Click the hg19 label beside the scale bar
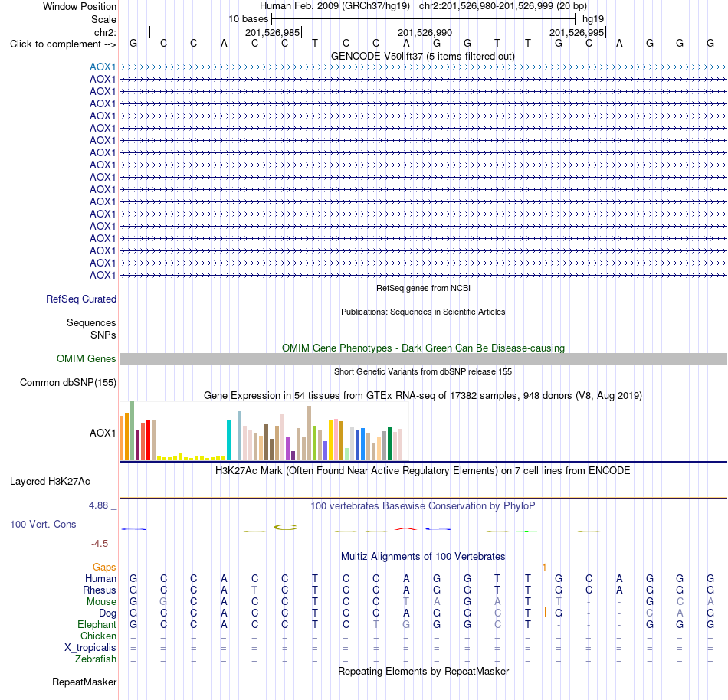 click(593, 19)
